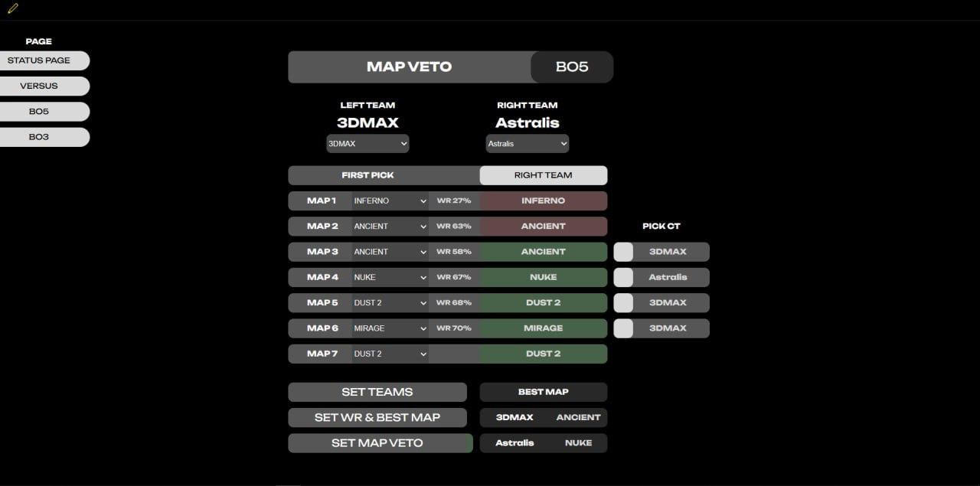The image size is (980, 486).
Task: Click the SET WR & BEST MAP button
Action: coord(377,418)
